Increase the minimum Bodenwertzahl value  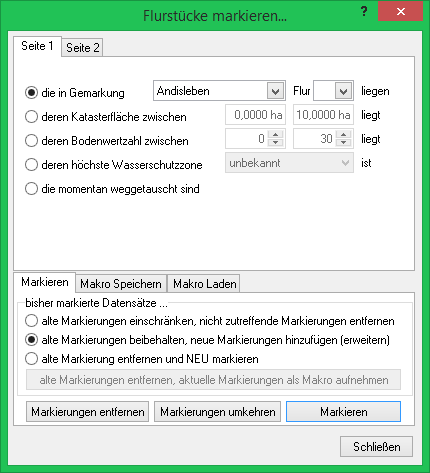pos(275,135)
